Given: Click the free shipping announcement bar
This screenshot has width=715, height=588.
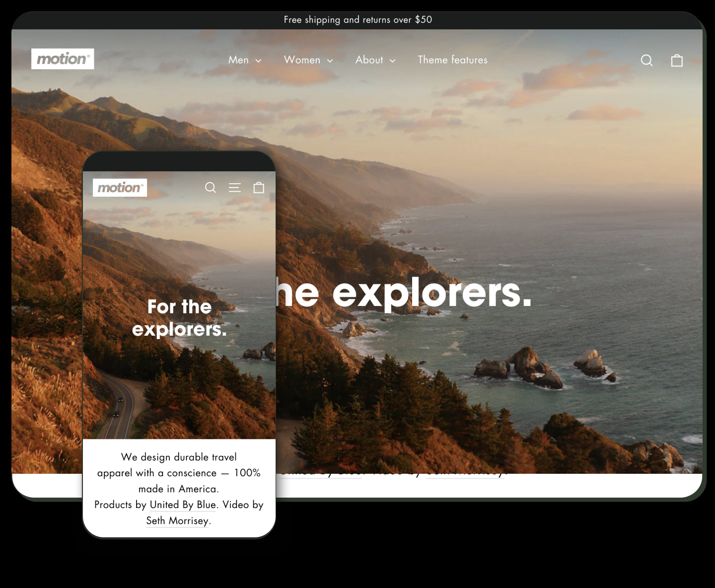Looking at the screenshot, I should tap(357, 20).
